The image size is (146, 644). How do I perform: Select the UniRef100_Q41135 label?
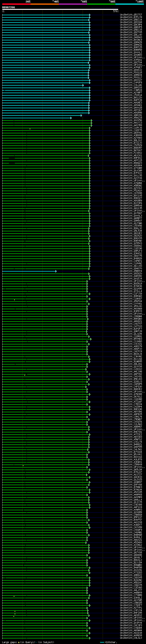pyautogui.click(x=131, y=208)
